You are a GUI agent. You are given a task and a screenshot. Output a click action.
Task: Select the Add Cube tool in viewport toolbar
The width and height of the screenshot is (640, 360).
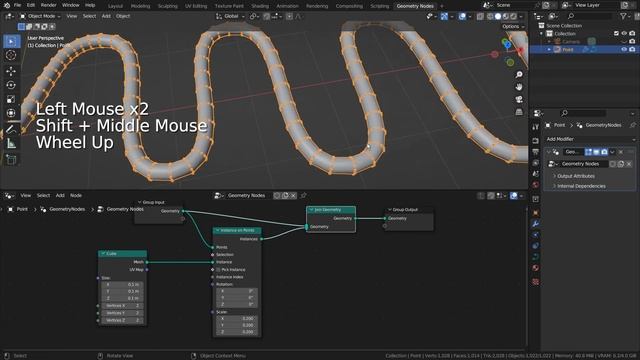point(11,160)
